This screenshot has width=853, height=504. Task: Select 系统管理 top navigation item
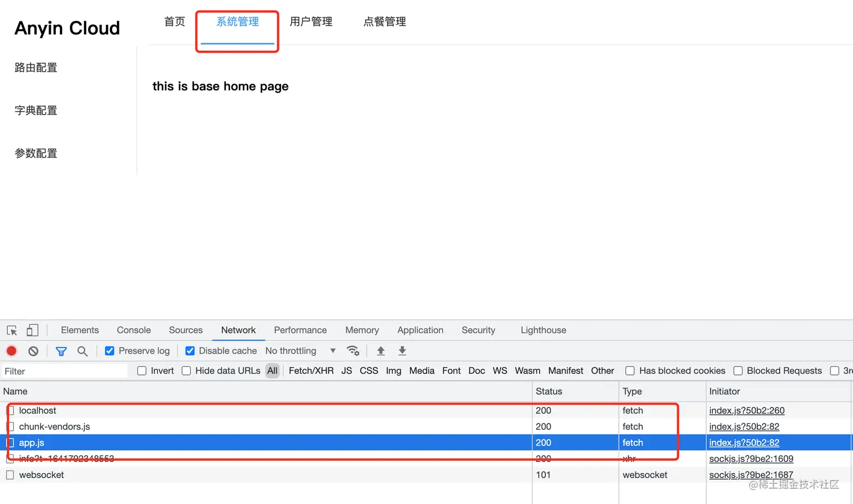click(238, 21)
